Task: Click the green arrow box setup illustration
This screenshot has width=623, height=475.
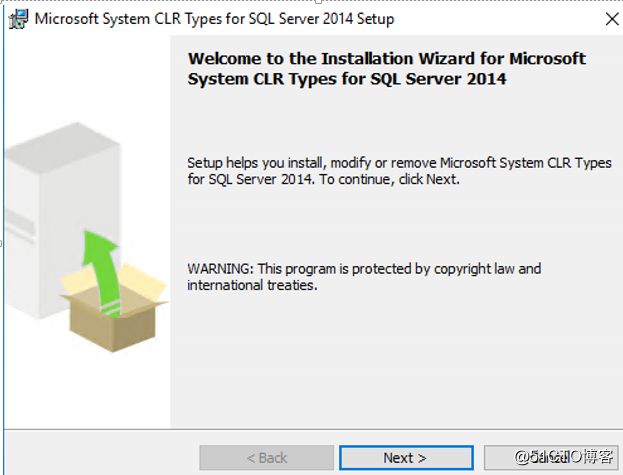Action: 86,238
